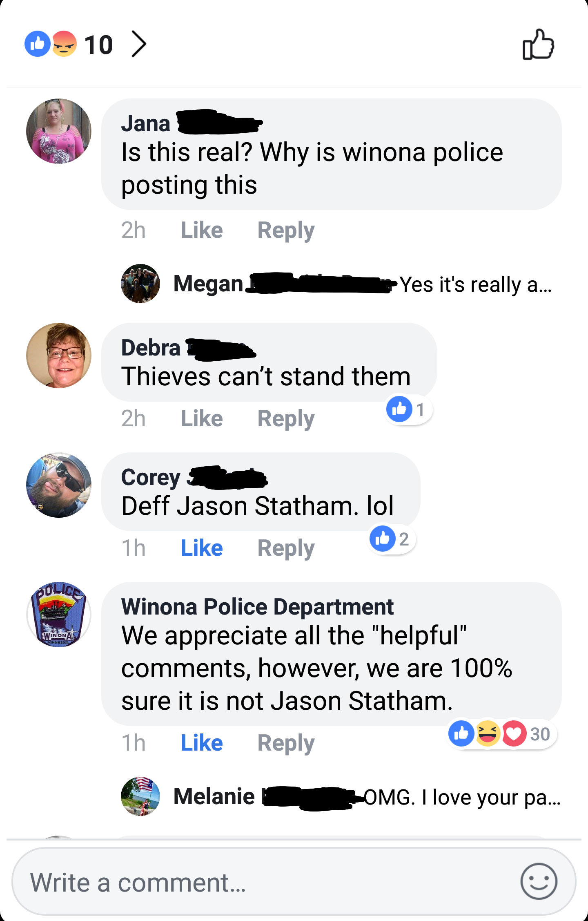Open the Winona Police Department name link
Viewport: 588px width, 921px height.
click(257, 606)
